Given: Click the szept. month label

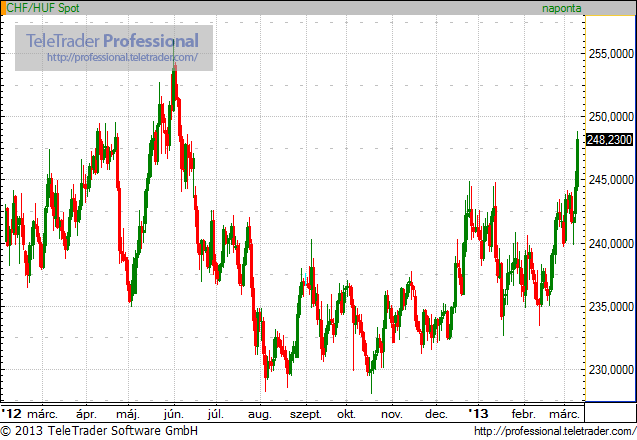Looking at the screenshot, I should click(x=306, y=415).
